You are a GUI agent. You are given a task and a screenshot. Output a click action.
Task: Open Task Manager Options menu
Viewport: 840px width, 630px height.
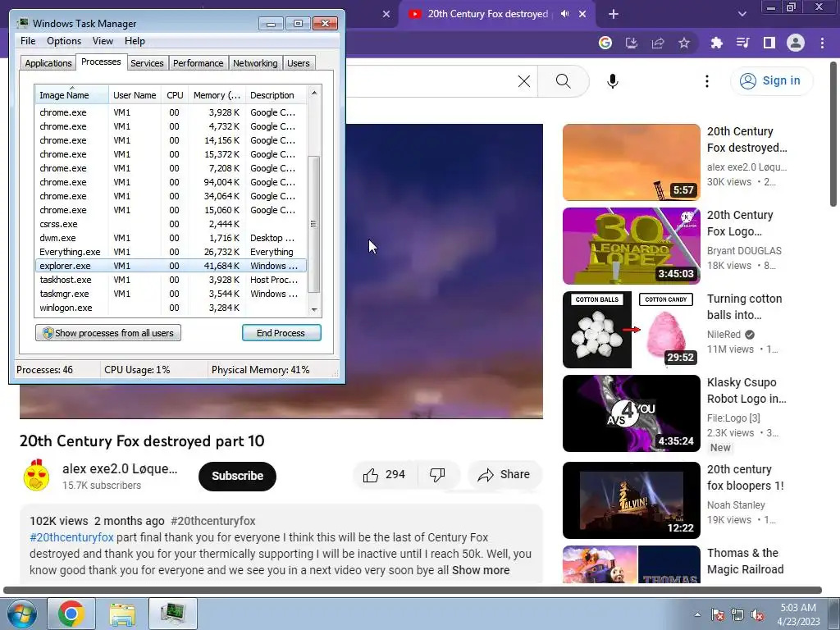click(64, 41)
